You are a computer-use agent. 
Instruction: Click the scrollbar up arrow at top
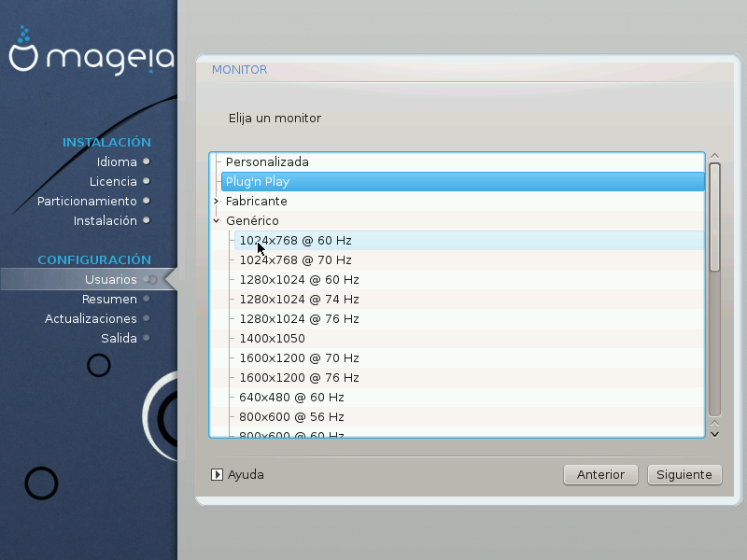714,156
